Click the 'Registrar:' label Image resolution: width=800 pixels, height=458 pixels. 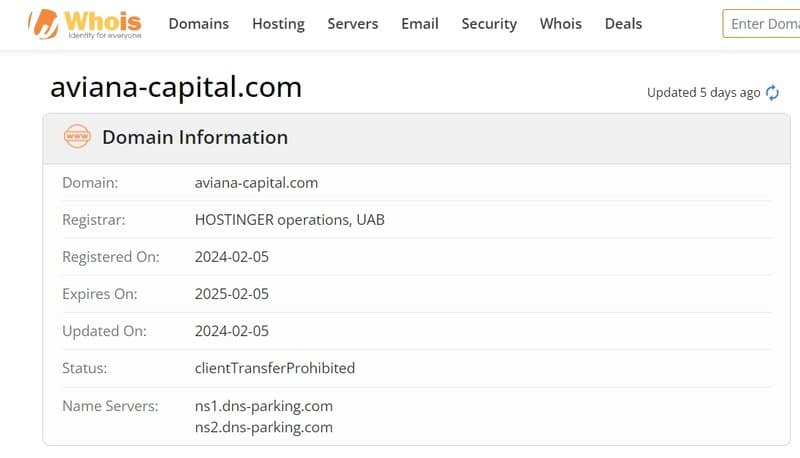pos(93,220)
